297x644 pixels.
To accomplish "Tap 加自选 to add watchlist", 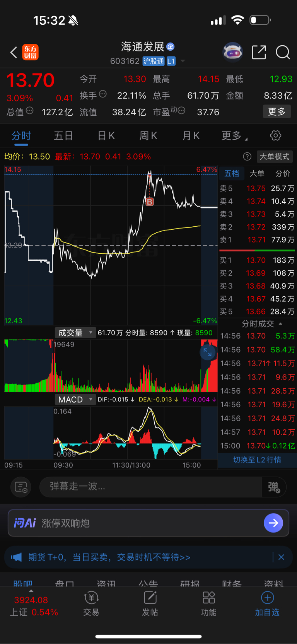I will 267,604.
